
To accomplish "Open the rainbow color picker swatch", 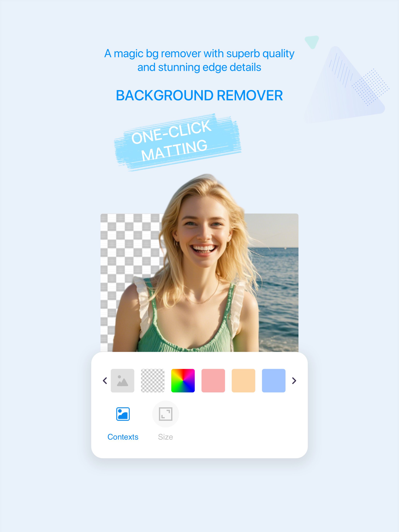I will (183, 380).
